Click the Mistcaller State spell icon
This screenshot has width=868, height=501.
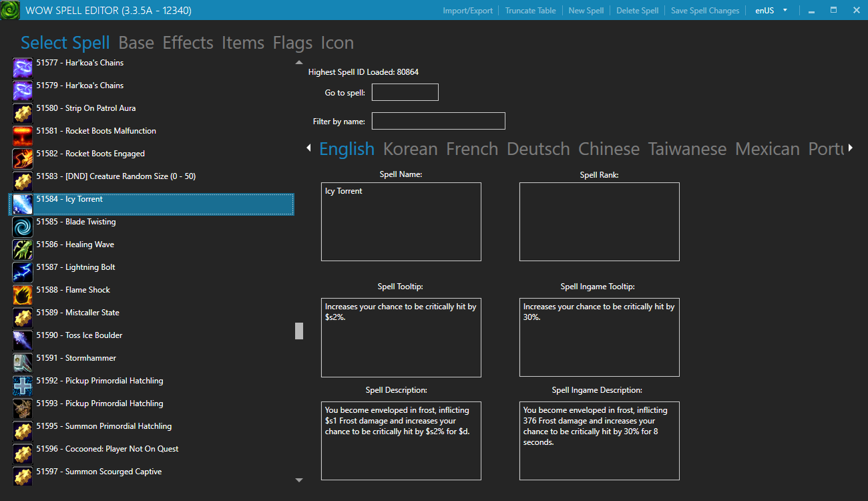(23, 317)
